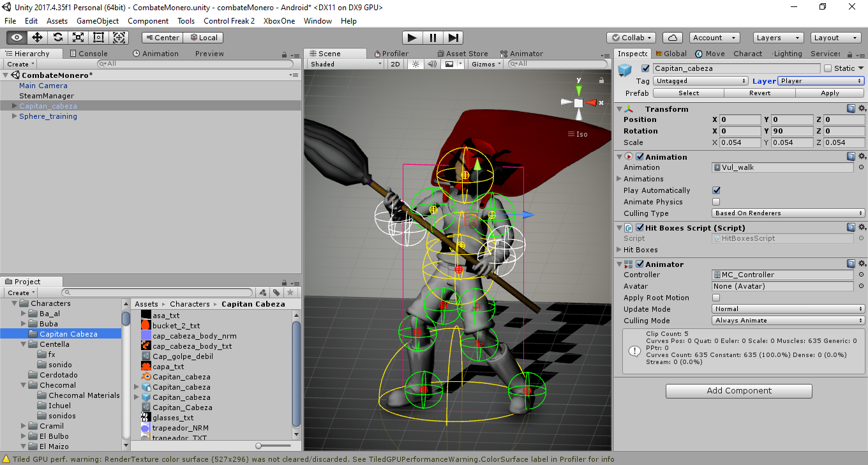
Task: Toggle scene audio speaker icon
Action: (432, 64)
